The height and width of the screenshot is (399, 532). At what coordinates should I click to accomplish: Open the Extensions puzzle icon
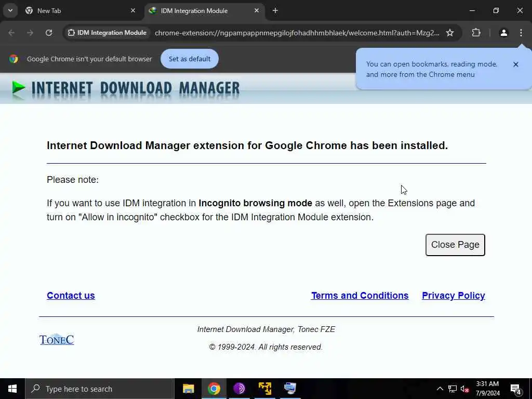(476, 33)
